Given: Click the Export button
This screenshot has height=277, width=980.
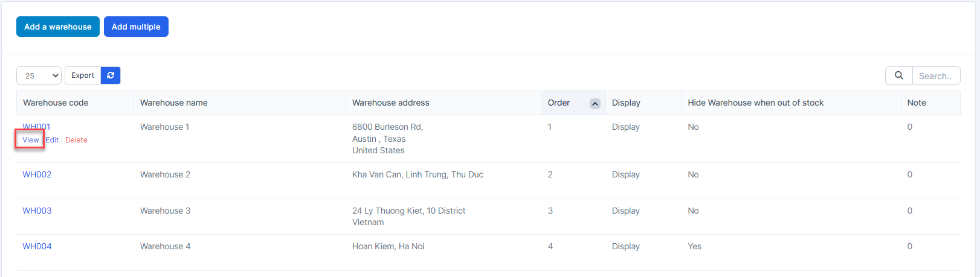Looking at the screenshot, I should 83,75.
